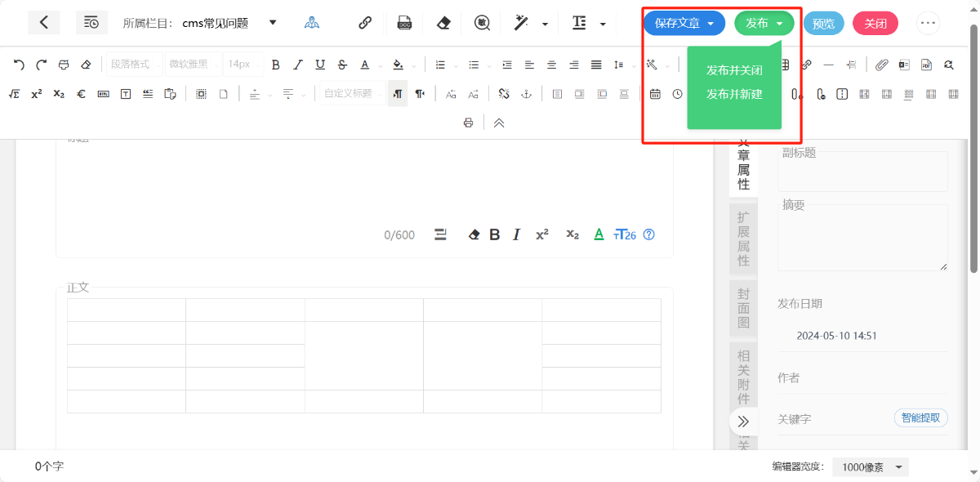Insert an anchor with the anchor icon
Image resolution: width=980 pixels, height=482 pixels.
tap(527, 94)
